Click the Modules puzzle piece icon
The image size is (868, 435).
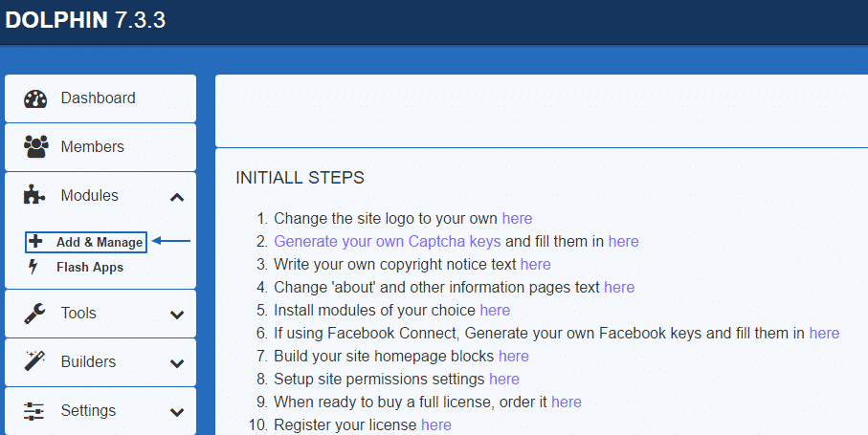[x=34, y=195]
